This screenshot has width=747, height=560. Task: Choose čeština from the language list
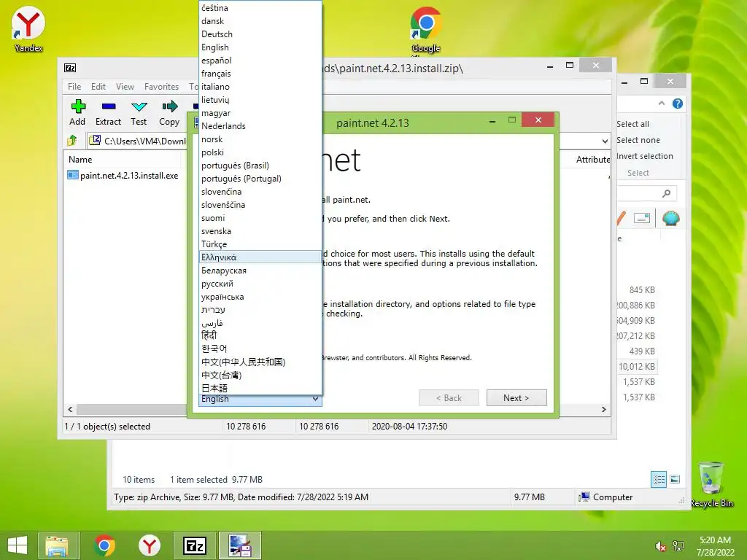tap(260, 8)
